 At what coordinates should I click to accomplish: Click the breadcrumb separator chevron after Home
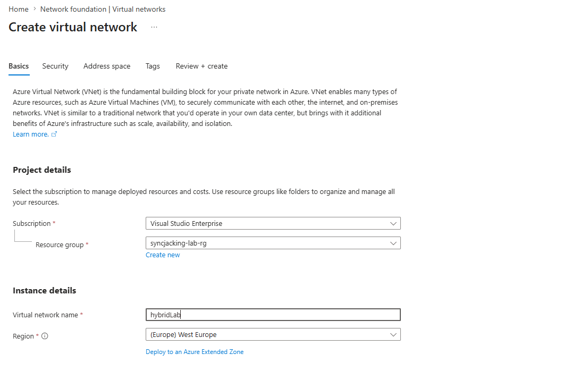click(x=35, y=9)
